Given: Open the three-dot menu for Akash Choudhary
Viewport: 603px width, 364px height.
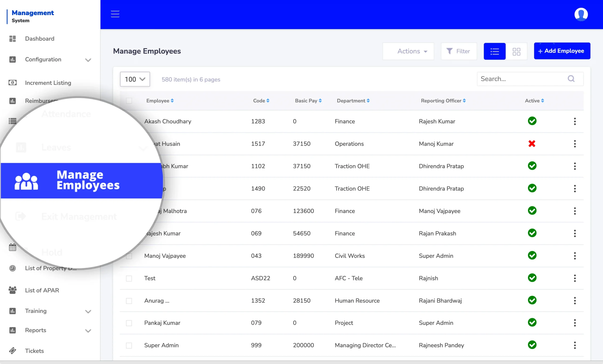Looking at the screenshot, I should (575, 121).
